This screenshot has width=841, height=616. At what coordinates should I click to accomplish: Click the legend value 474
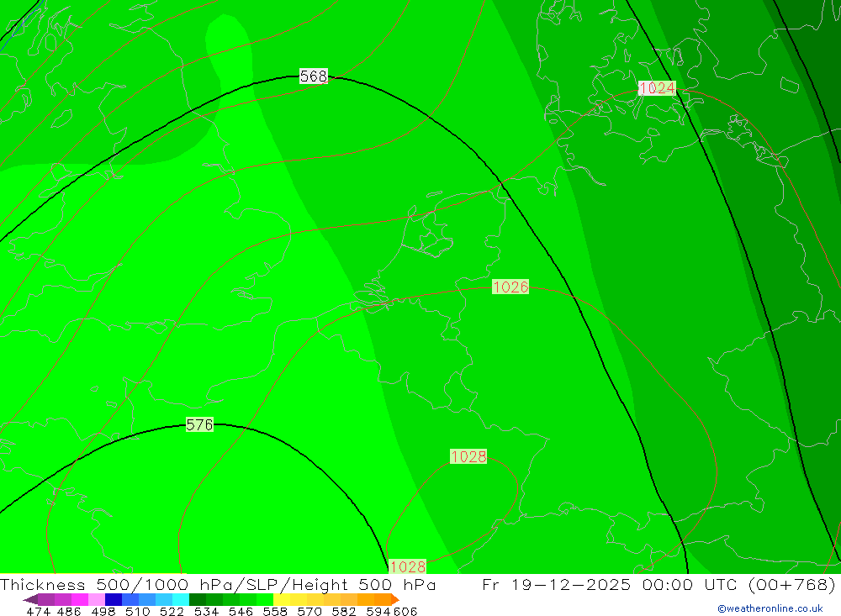click(x=38, y=611)
